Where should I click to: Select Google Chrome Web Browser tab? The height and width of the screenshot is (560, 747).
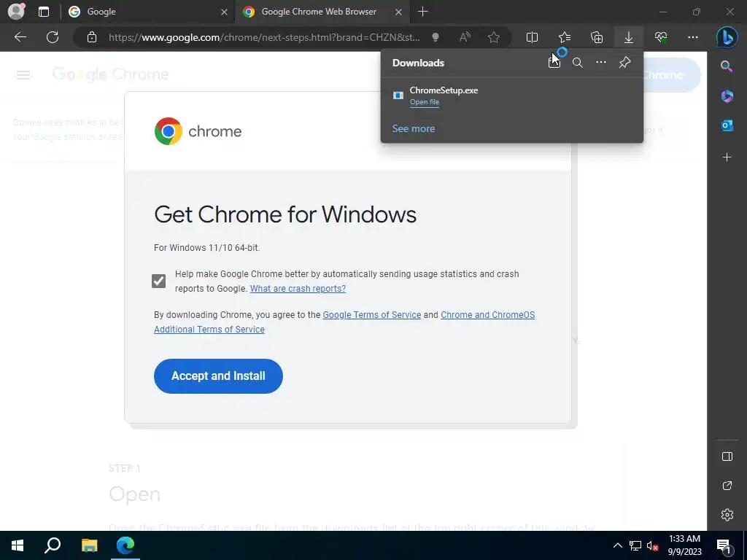click(x=318, y=12)
